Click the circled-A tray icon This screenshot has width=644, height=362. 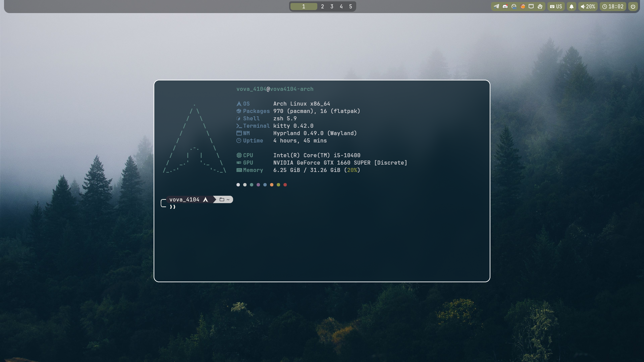540,6
